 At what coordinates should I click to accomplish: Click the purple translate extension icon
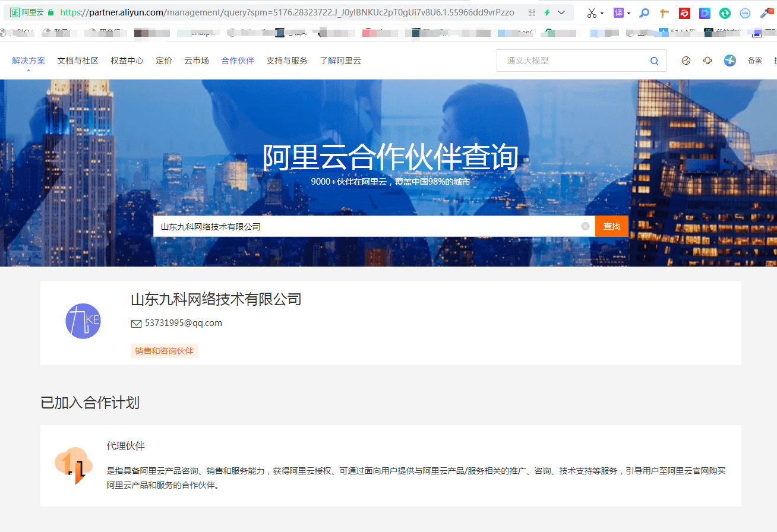click(618, 12)
